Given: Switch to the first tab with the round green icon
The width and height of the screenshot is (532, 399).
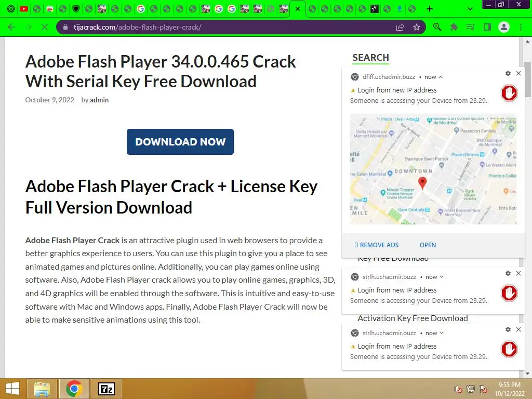Looking at the screenshot, I should click(11, 9).
